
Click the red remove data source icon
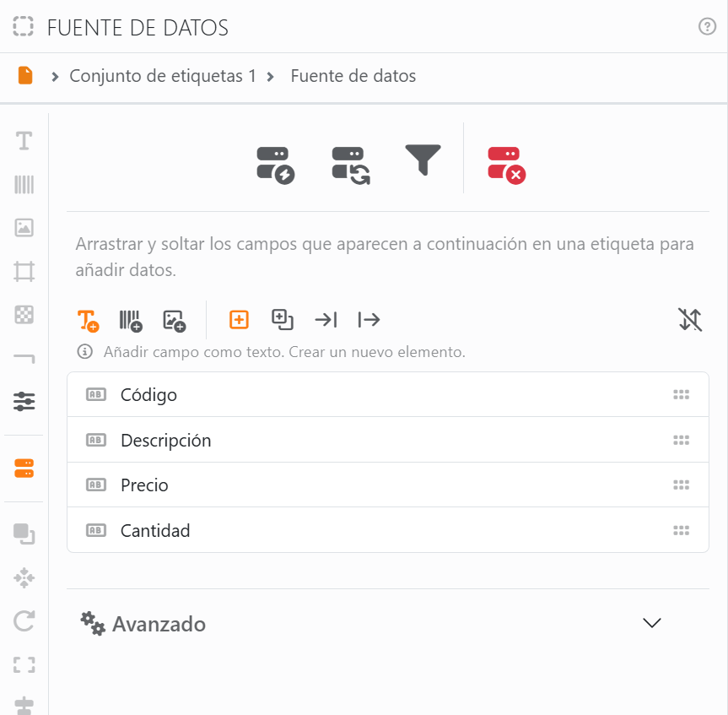(506, 165)
